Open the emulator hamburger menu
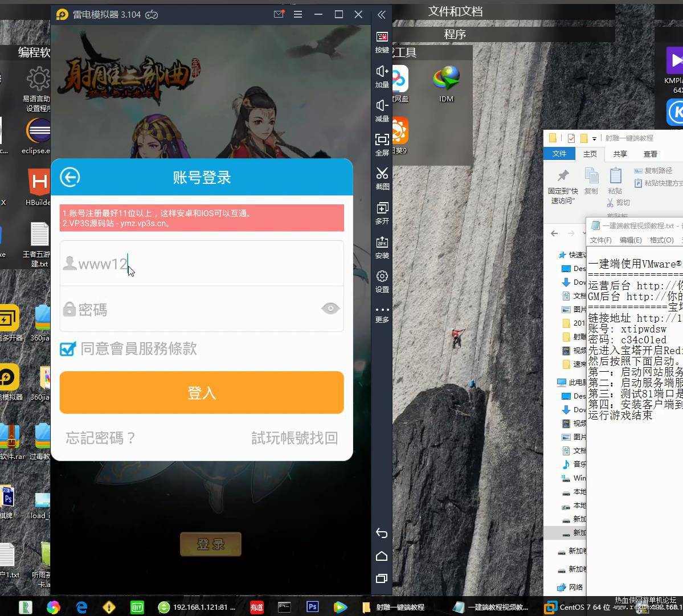The height and width of the screenshot is (616, 683). tap(298, 14)
